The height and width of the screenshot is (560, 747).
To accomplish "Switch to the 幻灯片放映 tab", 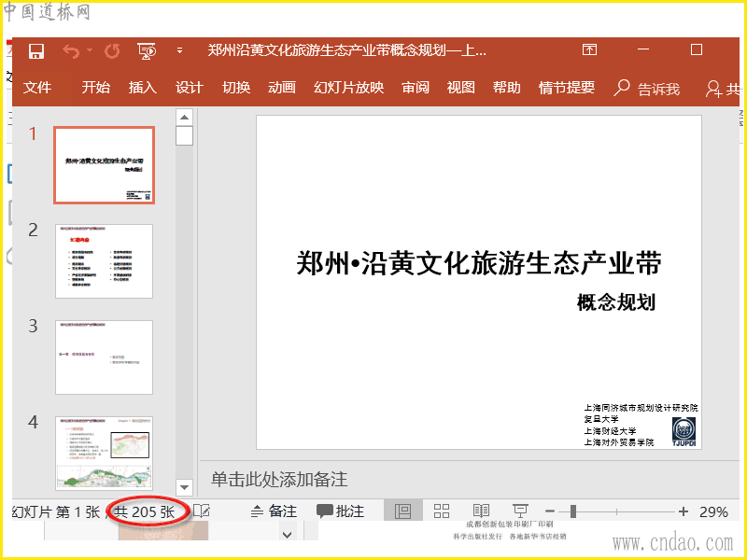I will point(348,88).
